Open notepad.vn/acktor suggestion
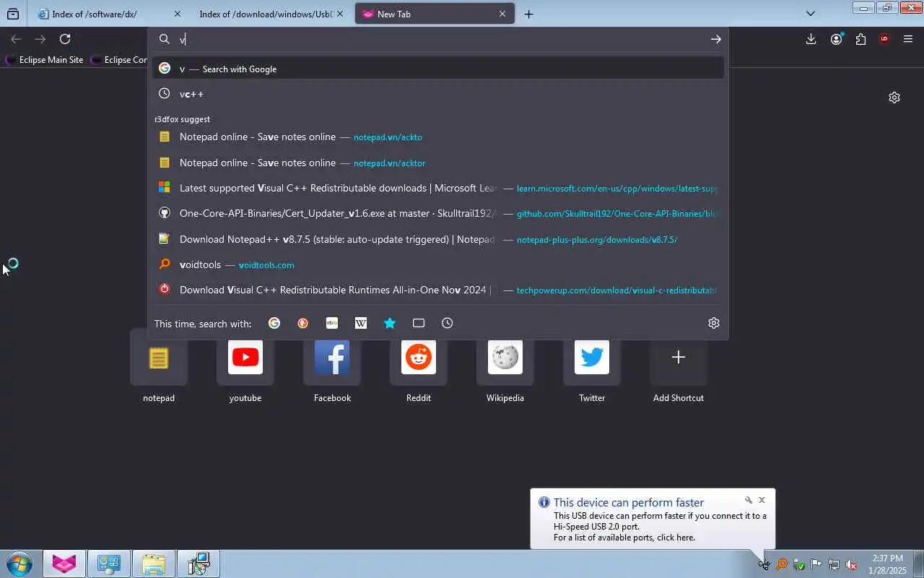 [x=438, y=163]
